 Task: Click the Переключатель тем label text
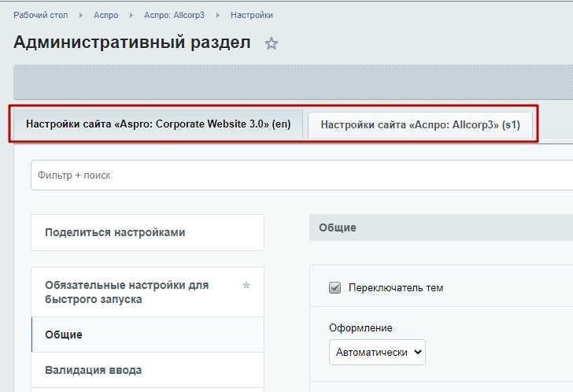[x=396, y=288]
